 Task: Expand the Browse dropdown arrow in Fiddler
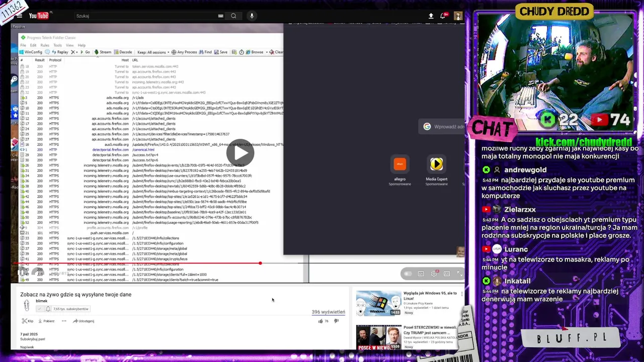pyautogui.click(x=267, y=52)
